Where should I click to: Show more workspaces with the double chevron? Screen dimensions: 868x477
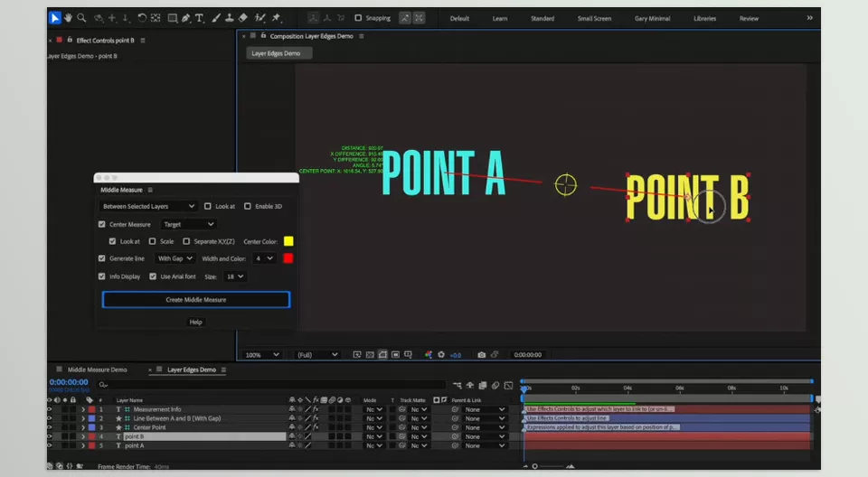point(809,18)
